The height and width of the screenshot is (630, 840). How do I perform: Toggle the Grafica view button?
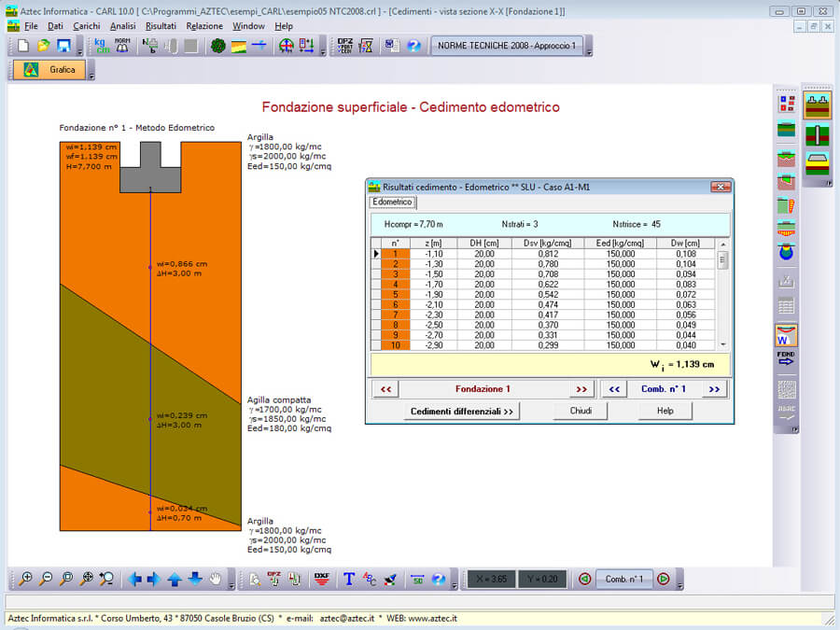pos(48,70)
